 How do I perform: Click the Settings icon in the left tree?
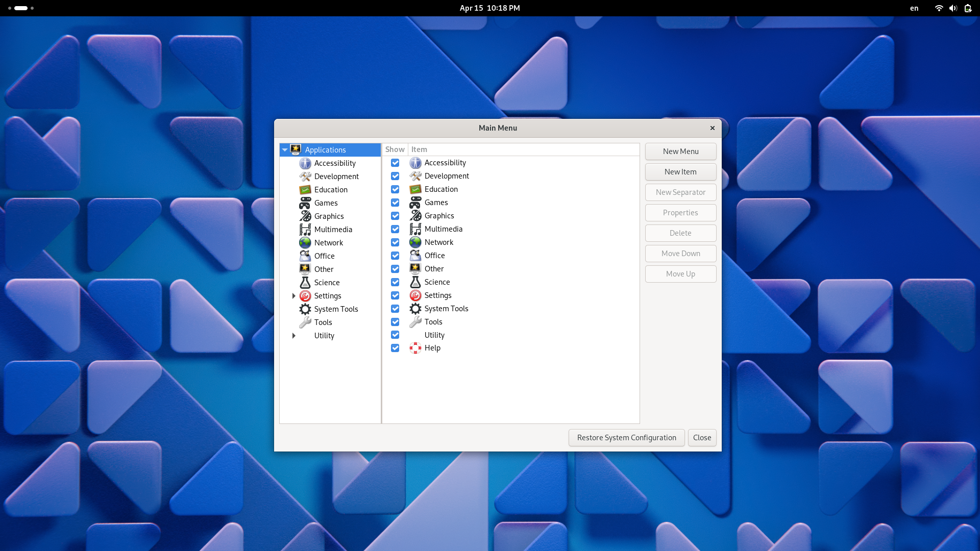(x=305, y=296)
